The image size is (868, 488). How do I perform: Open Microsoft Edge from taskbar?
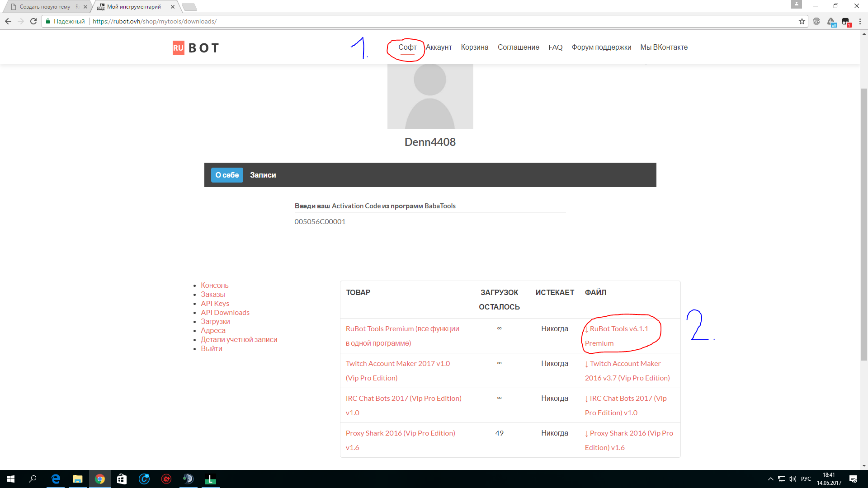pyautogui.click(x=56, y=479)
